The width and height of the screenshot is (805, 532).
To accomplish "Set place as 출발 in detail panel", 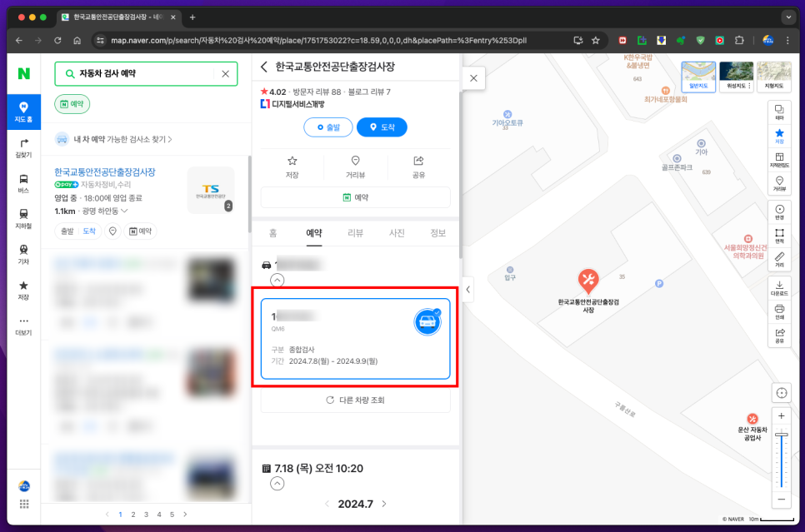I will 328,127.
